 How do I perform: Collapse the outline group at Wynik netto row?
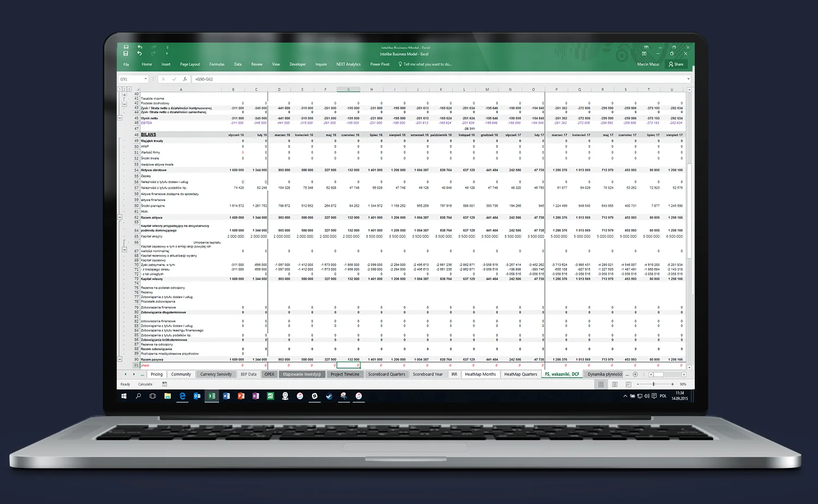point(120,118)
